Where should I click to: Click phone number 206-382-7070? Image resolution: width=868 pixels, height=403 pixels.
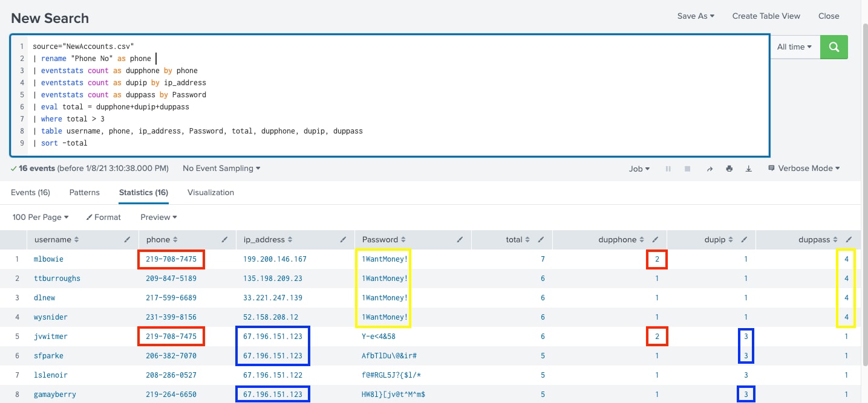coord(171,356)
